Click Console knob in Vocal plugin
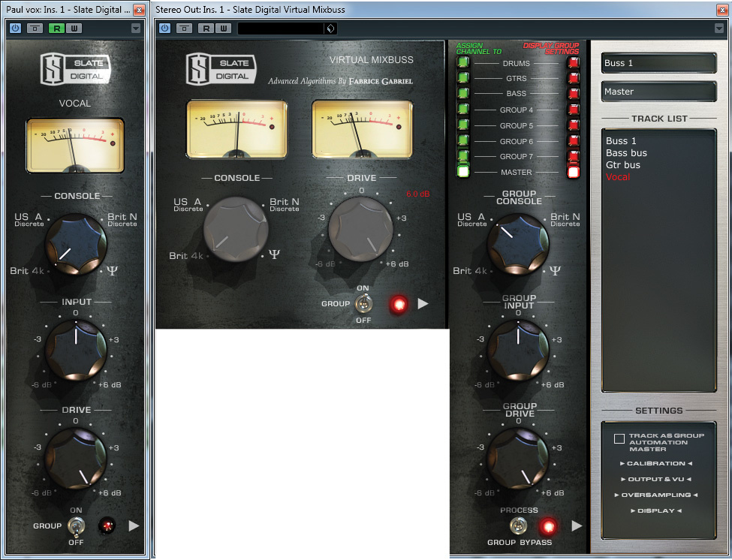The width and height of the screenshot is (732, 560). click(x=76, y=244)
